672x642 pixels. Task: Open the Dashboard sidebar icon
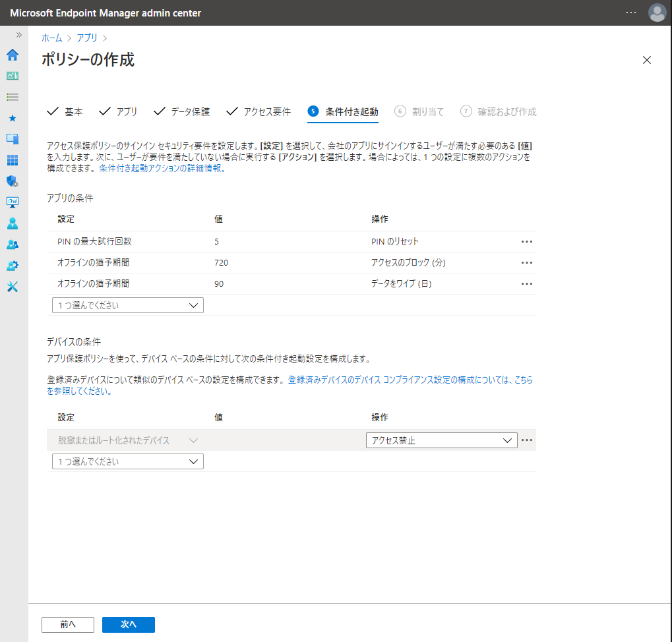pos(13,76)
